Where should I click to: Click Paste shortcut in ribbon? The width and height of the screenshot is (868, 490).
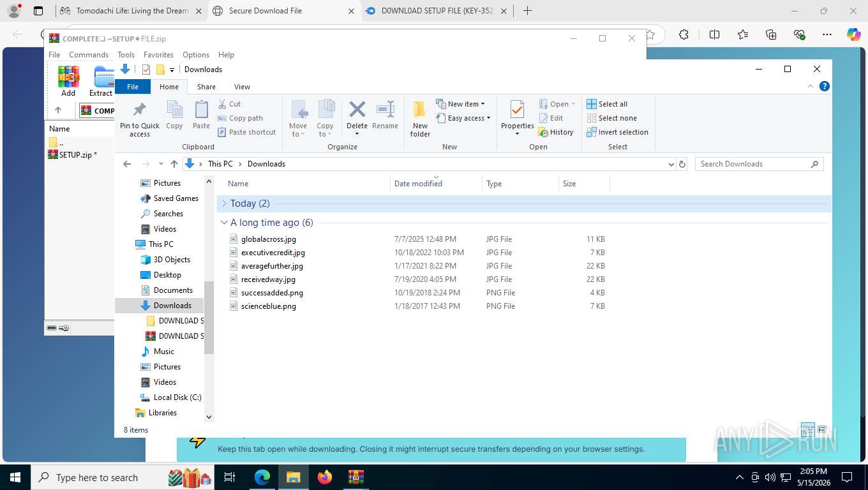[246, 132]
